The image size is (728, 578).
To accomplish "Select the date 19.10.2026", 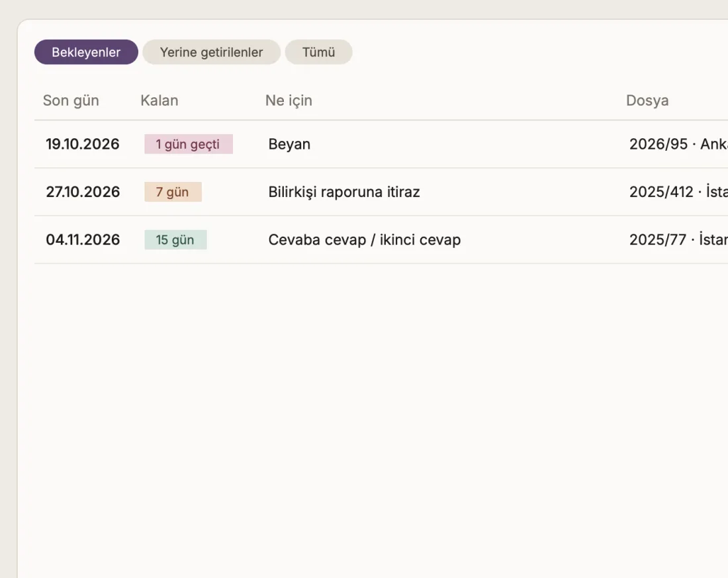I will click(83, 144).
